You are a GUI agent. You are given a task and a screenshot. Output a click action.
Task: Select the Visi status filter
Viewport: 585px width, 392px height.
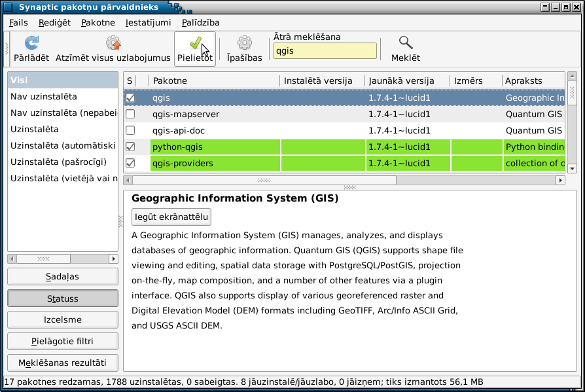[x=63, y=80]
